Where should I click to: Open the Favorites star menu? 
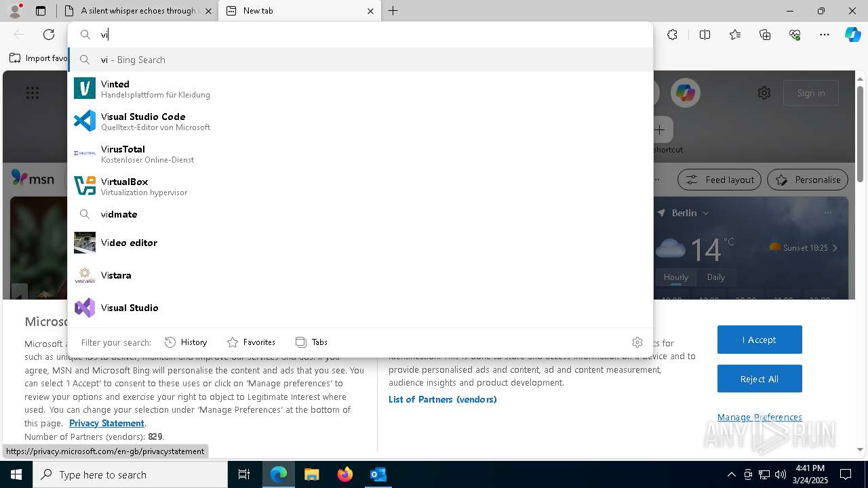(735, 35)
